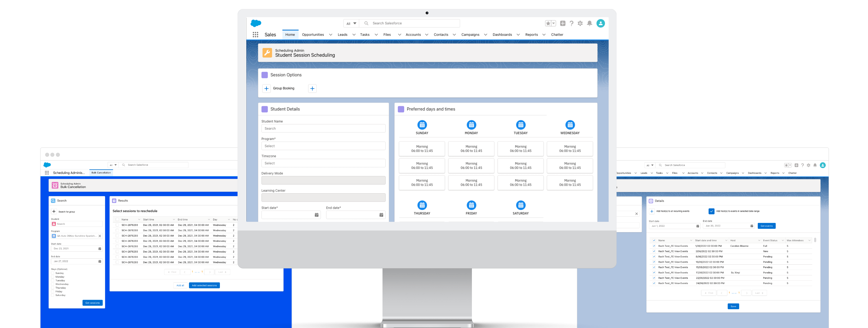Click the Add all button
This screenshot has height=328, width=868.
[x=180, y=285]
